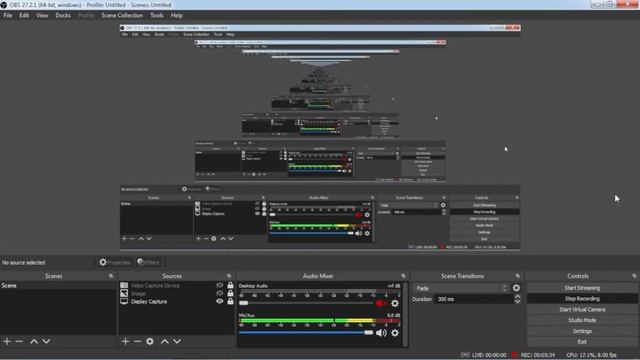Move scene down in Scenes panel

pyautogui.click(x=46, y=341)
